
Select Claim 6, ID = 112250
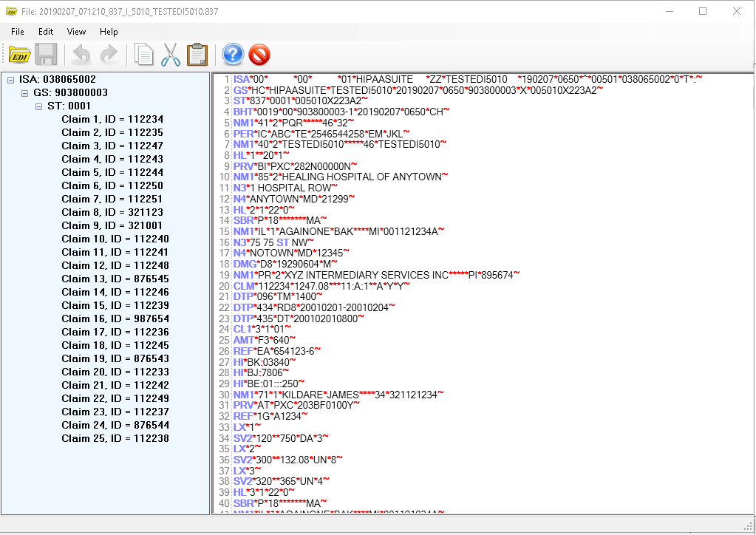(112, 186)
